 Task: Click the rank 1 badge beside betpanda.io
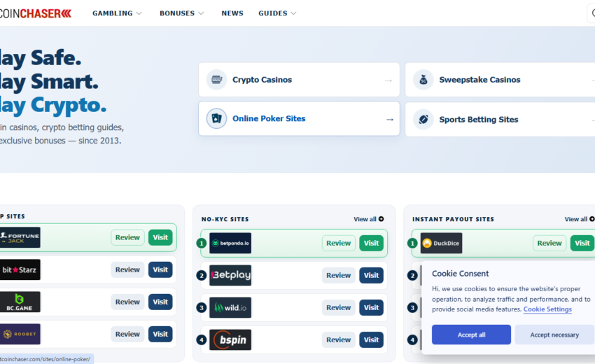(x=202, y=244)
